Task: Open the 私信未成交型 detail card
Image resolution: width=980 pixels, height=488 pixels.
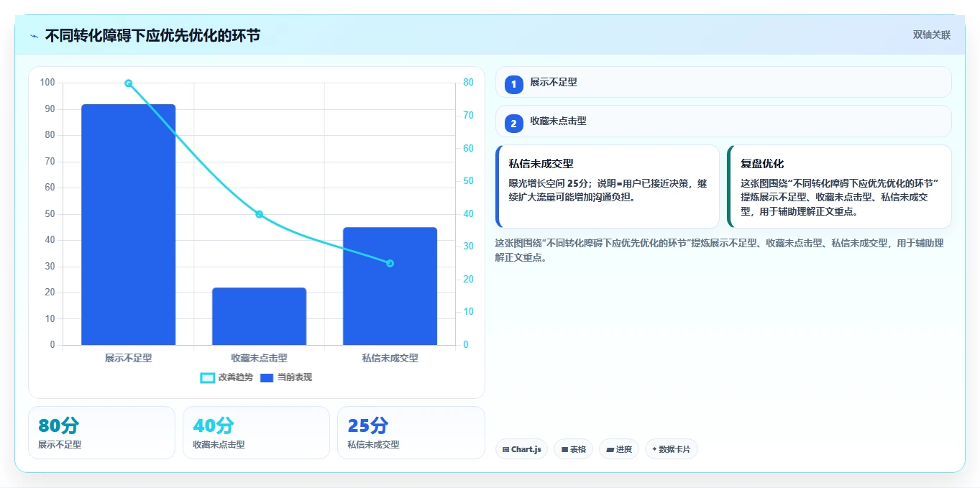Action: [608, 186]
